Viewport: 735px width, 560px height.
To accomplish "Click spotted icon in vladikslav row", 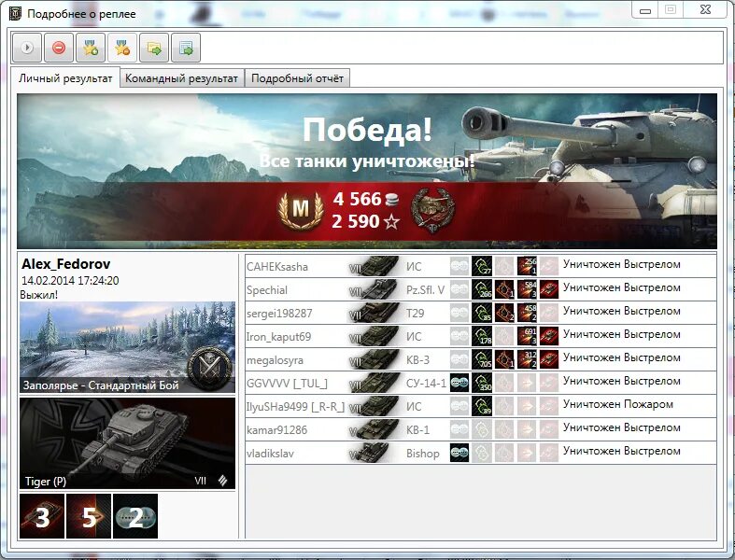I will (x=459, y=453).
